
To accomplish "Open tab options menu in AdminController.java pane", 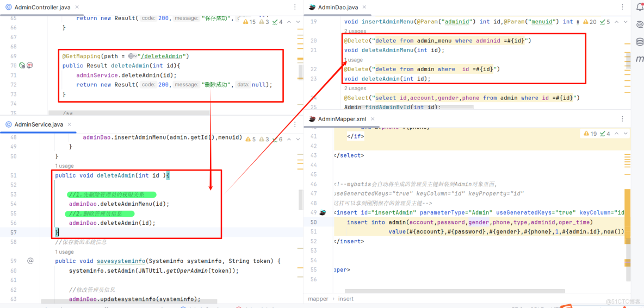I will (295, 8).
